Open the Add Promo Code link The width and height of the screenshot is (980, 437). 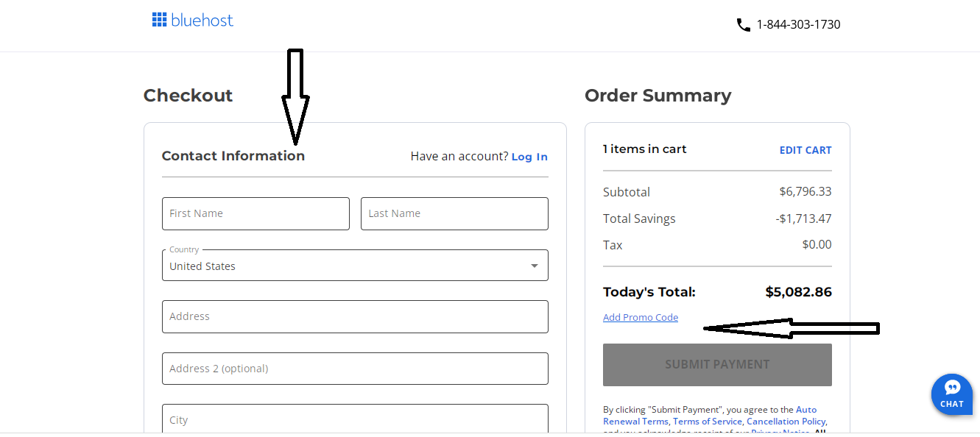tap(641, 317)
